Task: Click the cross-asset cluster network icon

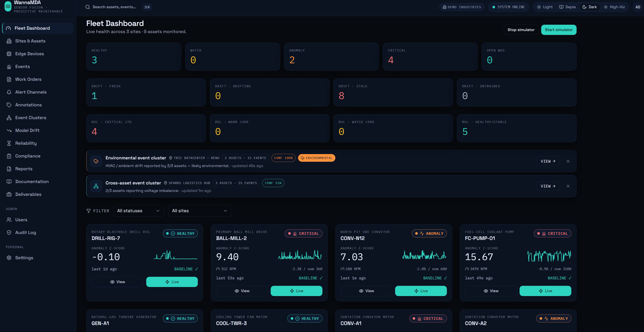Action: click(x=96, y=186)
